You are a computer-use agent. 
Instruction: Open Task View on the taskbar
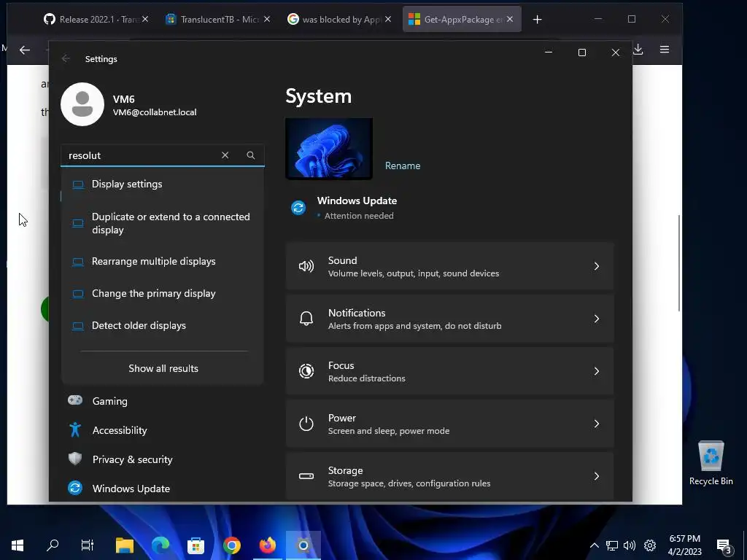88,545
